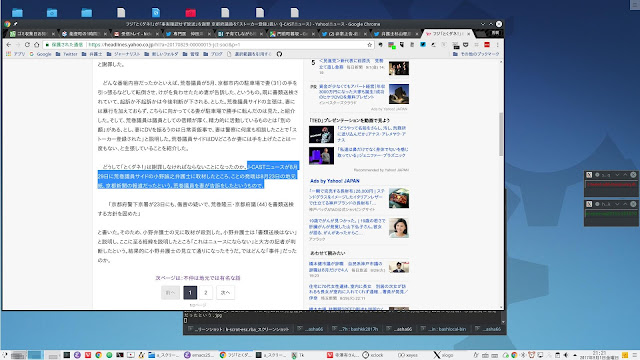Click the up arrow on h..k window titlebar
The image size is (640, 360).
[625, 204]
